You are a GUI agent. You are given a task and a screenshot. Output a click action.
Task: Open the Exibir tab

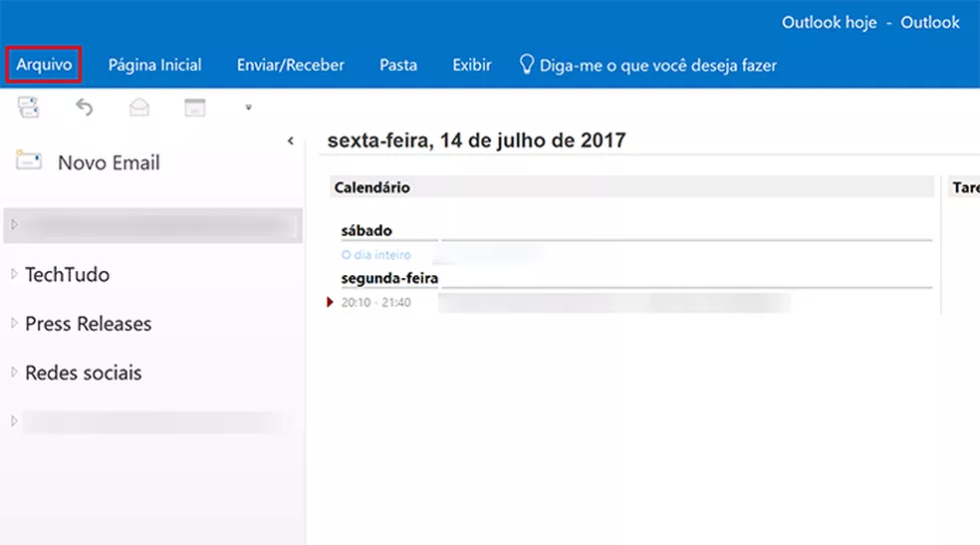pos(472,65)
